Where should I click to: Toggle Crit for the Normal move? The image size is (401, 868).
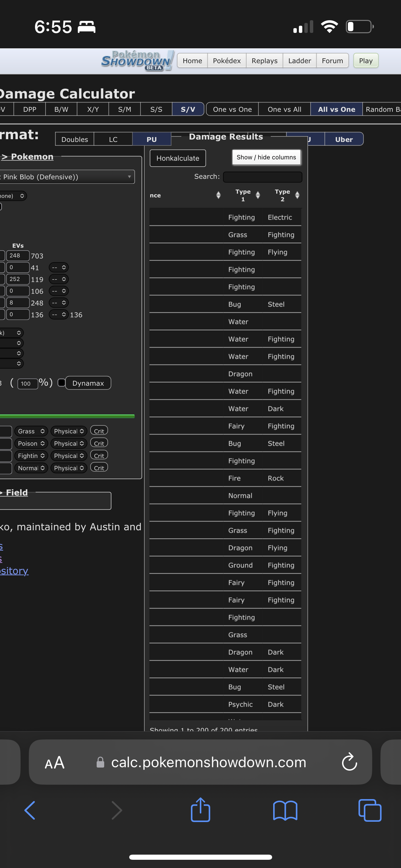coord(99,468)
